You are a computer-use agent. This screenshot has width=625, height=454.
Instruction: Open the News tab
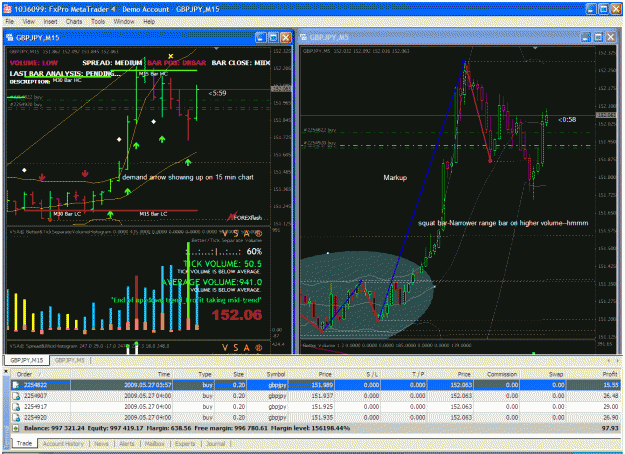click(x=101, y=444)
